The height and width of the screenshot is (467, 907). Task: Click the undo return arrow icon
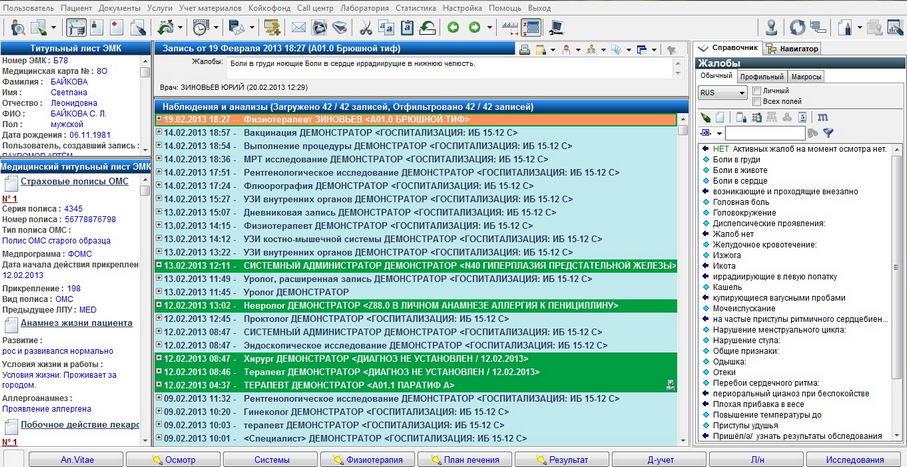[427, 27]
